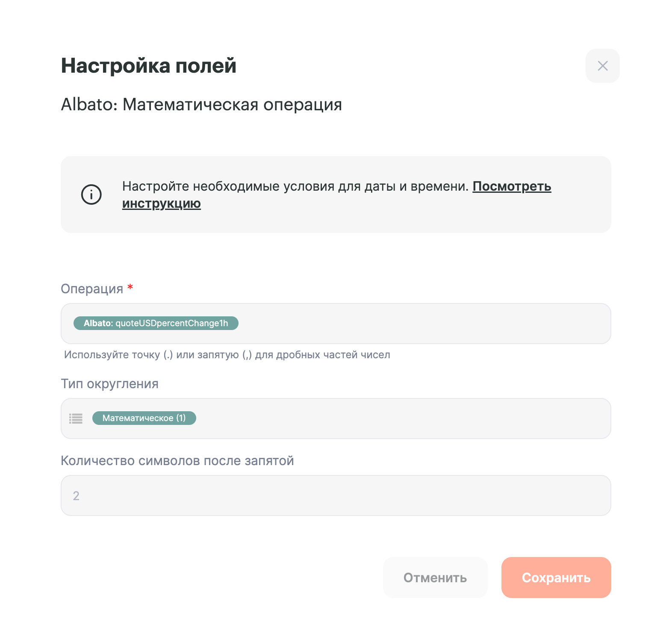Screen dimensions: 672x619
Task: Focus the decimal places count field
Action: pos(336,495)
